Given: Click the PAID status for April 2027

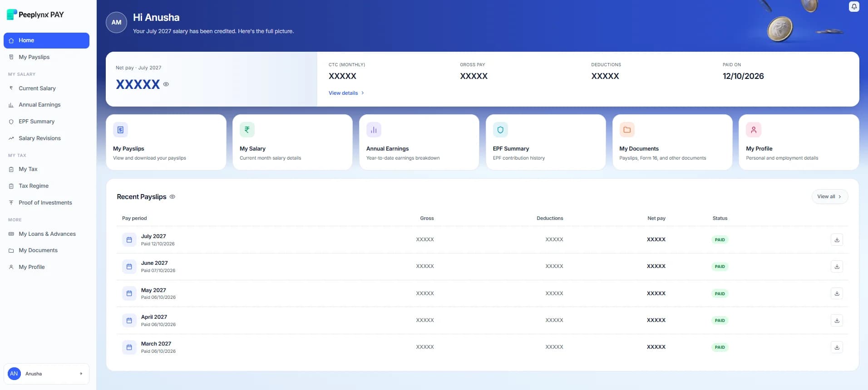Looking at the screenshot, I should pyautogui.click(x=720, y=320).
